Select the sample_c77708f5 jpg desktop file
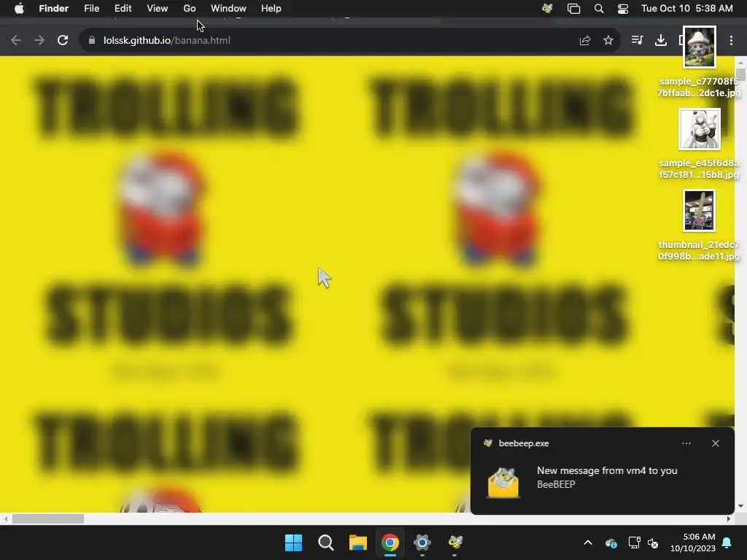The image size is (747, 560). point(699,60)
